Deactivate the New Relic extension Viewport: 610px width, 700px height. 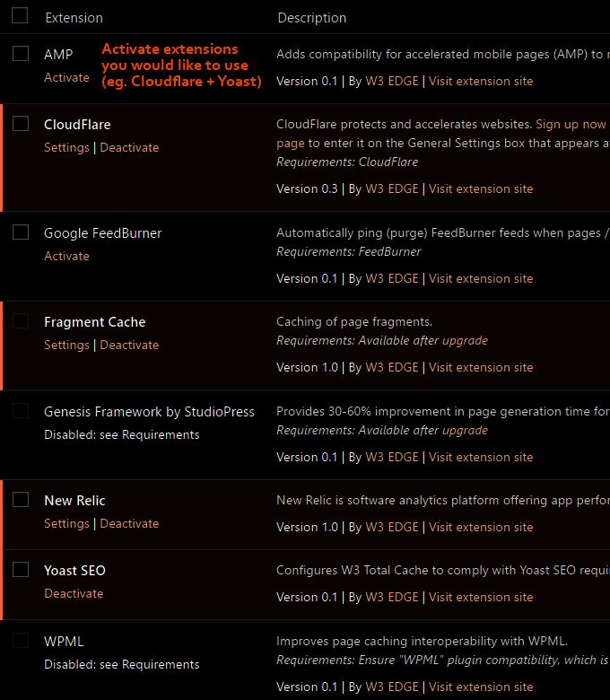click(x=129, y=524)
